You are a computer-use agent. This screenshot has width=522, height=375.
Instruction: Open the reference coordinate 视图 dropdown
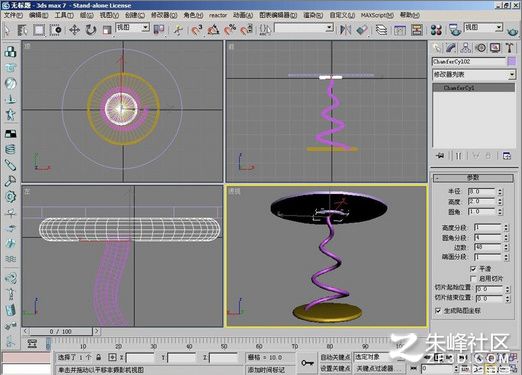pyautogui.click(x=132, y=28)
